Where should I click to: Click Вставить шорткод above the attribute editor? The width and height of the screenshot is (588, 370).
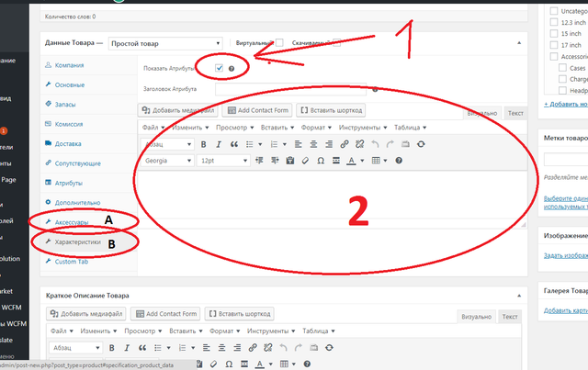[331, 110]
